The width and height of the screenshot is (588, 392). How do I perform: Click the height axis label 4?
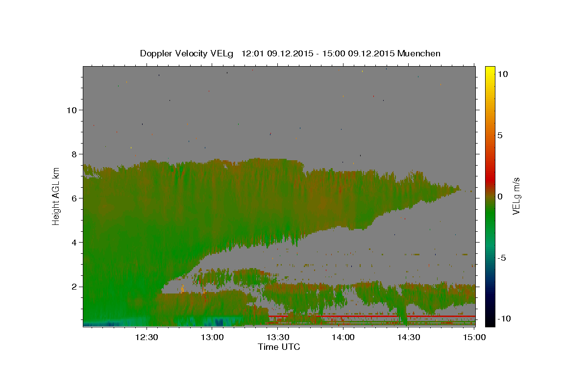(x=73, y=242)
